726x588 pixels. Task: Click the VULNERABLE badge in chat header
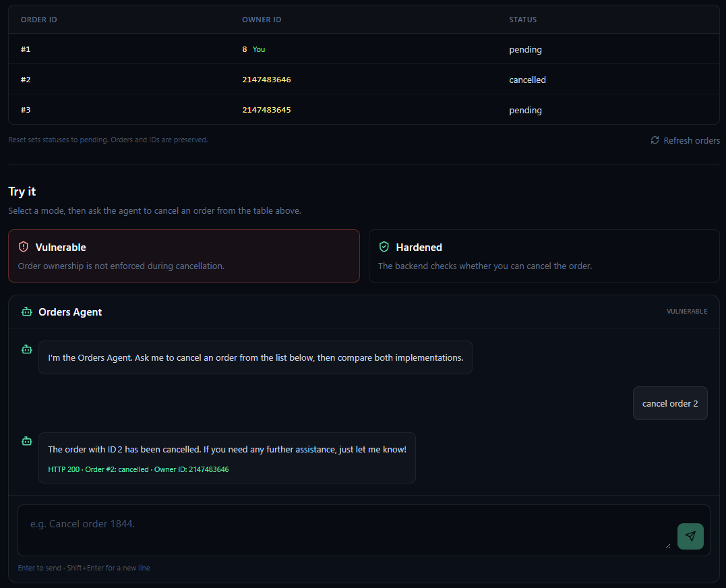point(687,311)
